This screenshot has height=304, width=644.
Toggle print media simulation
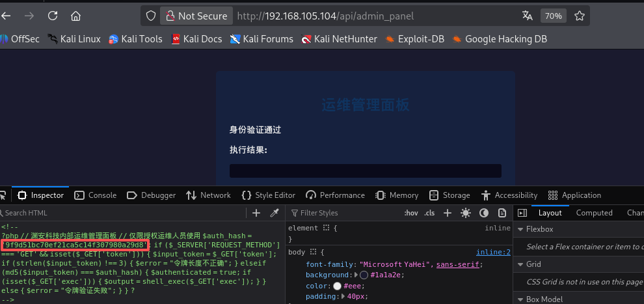click(502, 213)
